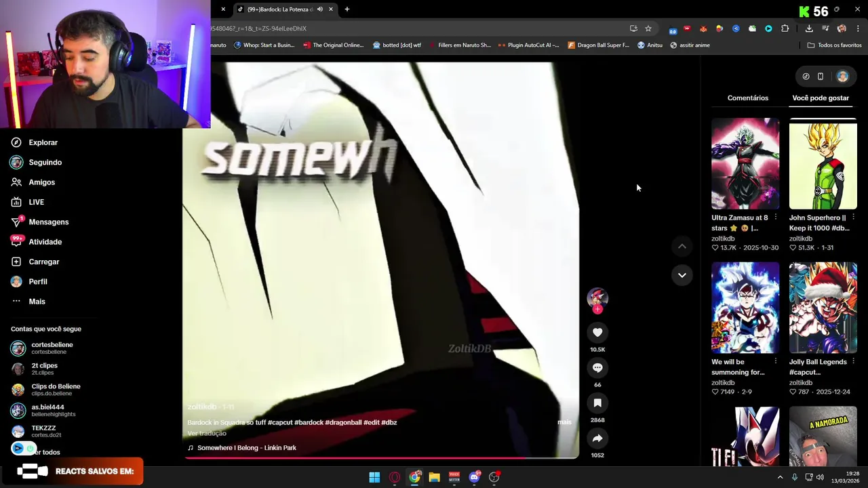Open options menu for Ultra Zamasu video
The width and height of the screenshot is (868, 488).
pyautogui.click(x=775, y=218)
